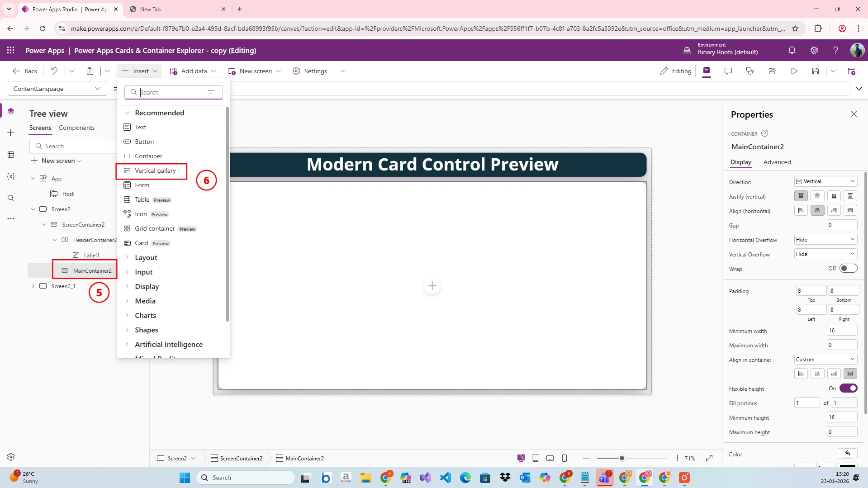Screen dimensions: 868x488
Task: Select Justify vertical start option
Action: tap(801, 196)
